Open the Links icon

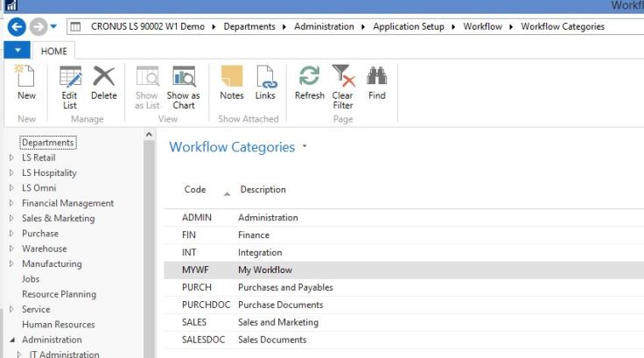pyautogui.click(x=266, y=76)
